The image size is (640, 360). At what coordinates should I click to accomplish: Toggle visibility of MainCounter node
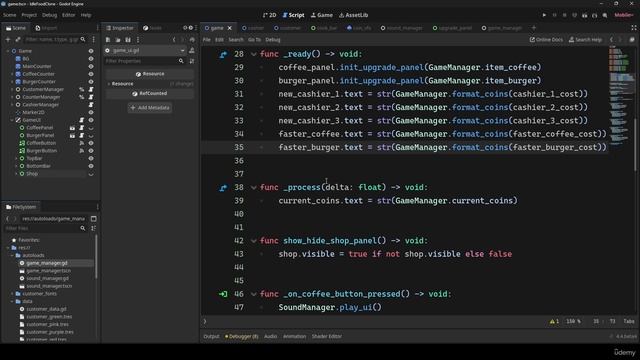click(91, 67)
